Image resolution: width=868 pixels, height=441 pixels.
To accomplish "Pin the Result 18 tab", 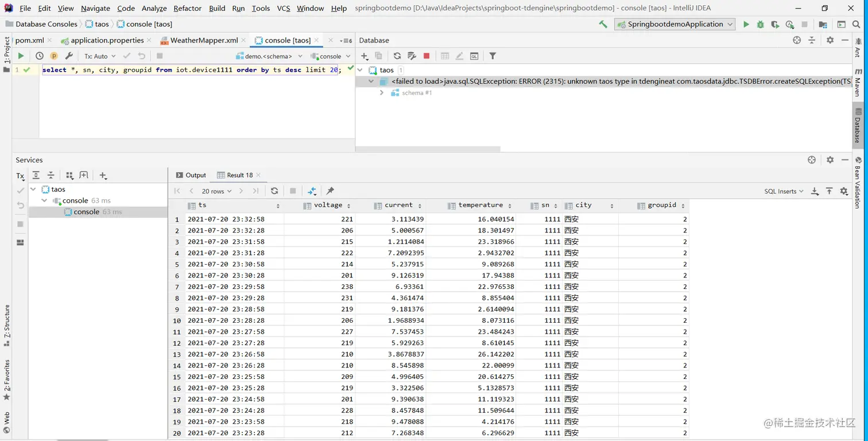I will coord(330,191).
